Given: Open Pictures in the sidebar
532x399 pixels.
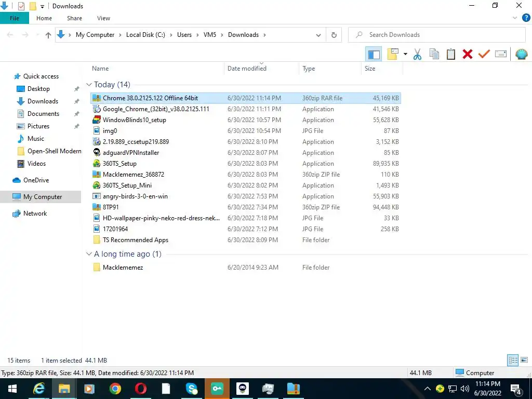Looking at the screenshot, I should point(38,126).
